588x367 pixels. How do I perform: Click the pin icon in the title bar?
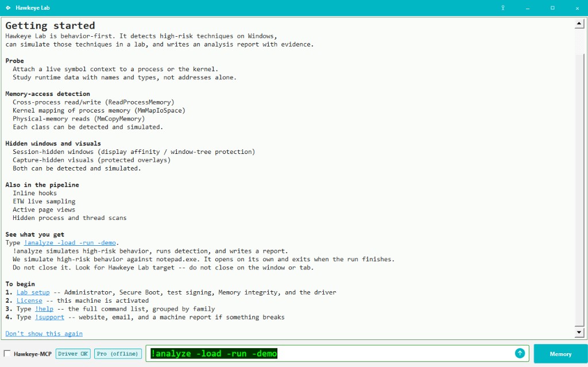point(503,7)
